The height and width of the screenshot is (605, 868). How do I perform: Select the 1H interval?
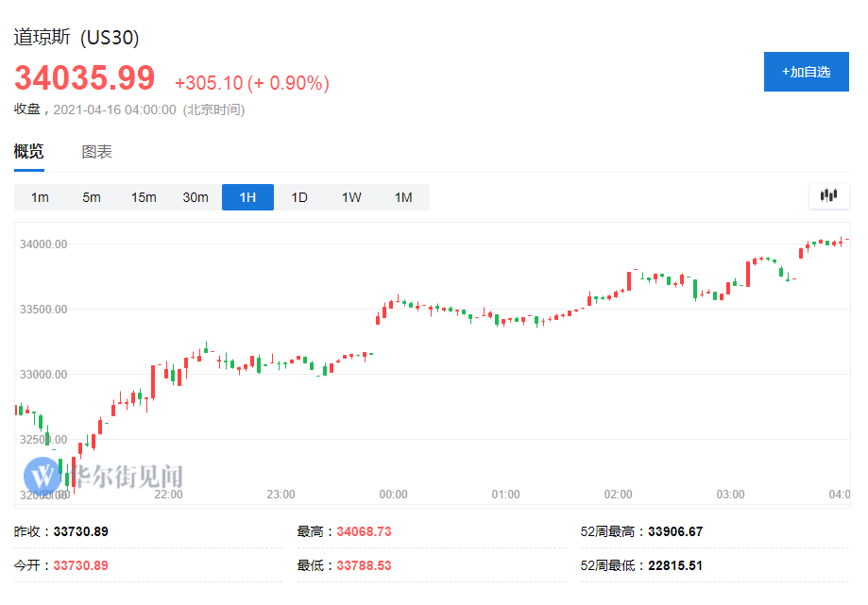(x=247, y=197)
